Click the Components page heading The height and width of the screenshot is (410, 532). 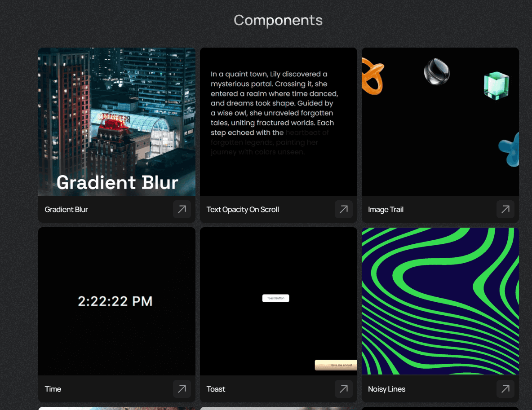(x=278, y=20)
